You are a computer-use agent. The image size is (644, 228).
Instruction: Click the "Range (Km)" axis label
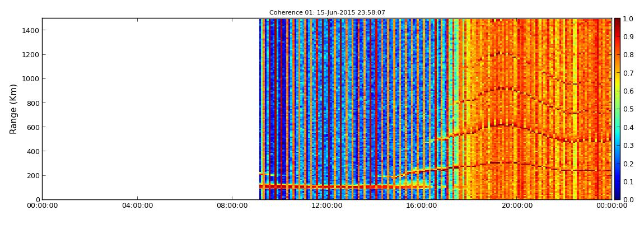[13, 109]
